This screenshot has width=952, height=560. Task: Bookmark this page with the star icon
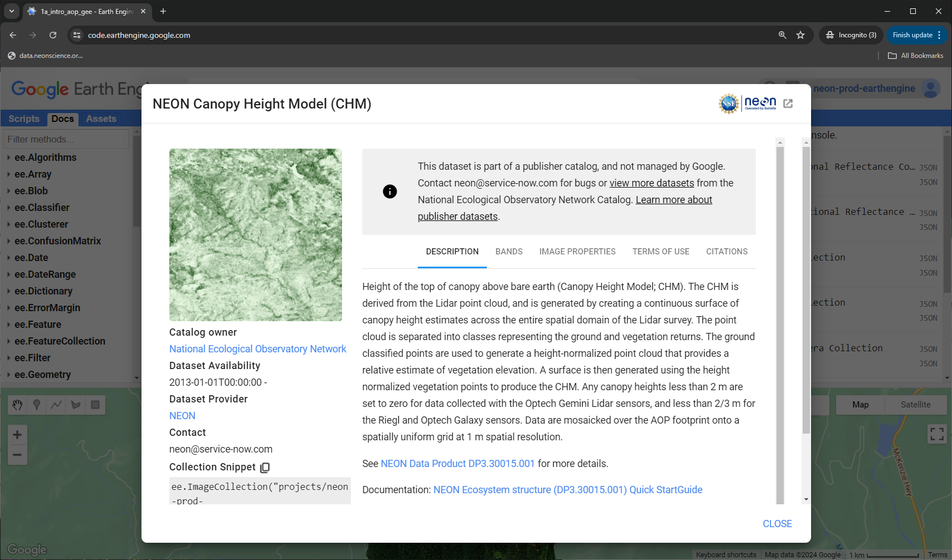tap(800, 35)
